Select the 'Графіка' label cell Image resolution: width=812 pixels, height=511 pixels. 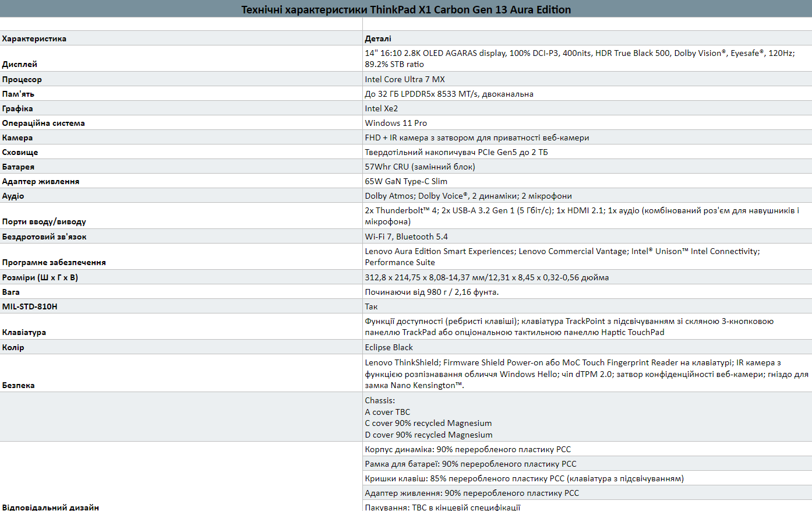tap(181, 108)
